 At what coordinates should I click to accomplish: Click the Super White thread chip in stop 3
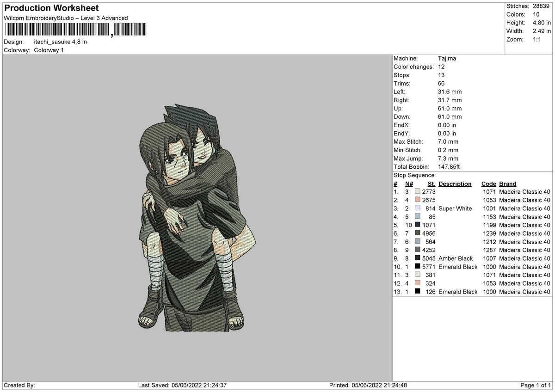(x=419, y=208)
